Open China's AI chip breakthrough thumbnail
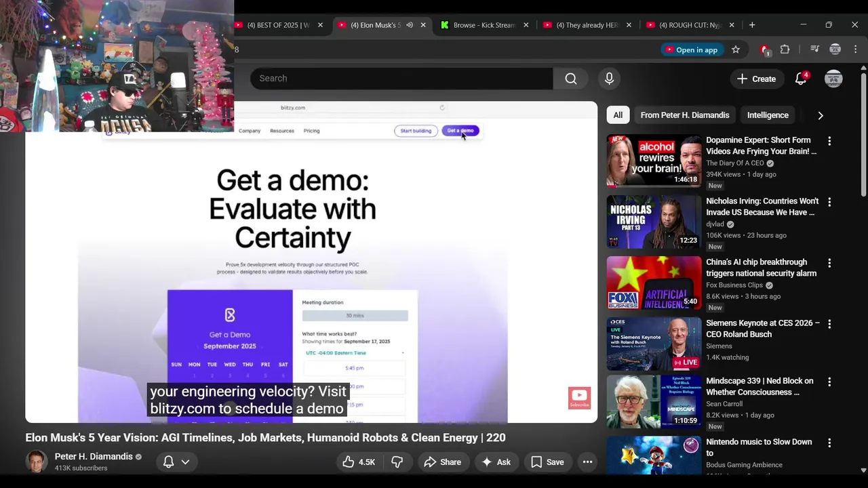Image resolution: width=868 pixels, height=488 pixels. 654,283
